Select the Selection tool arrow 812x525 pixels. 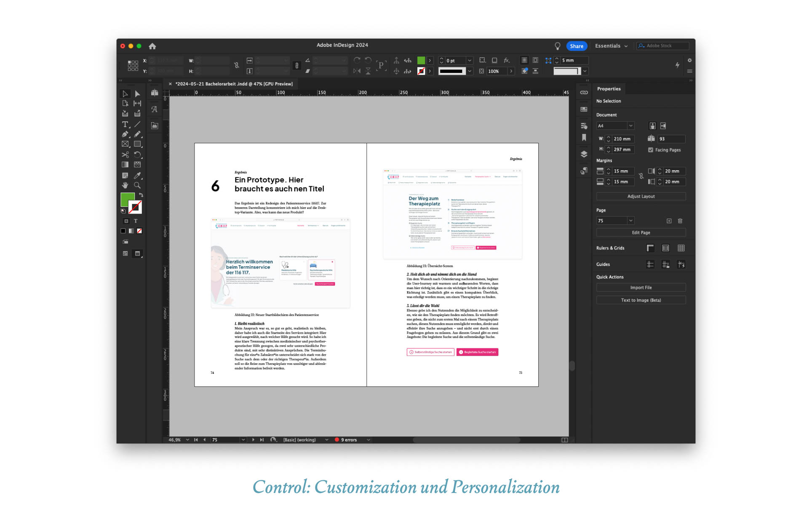click(x=125, y=94)
